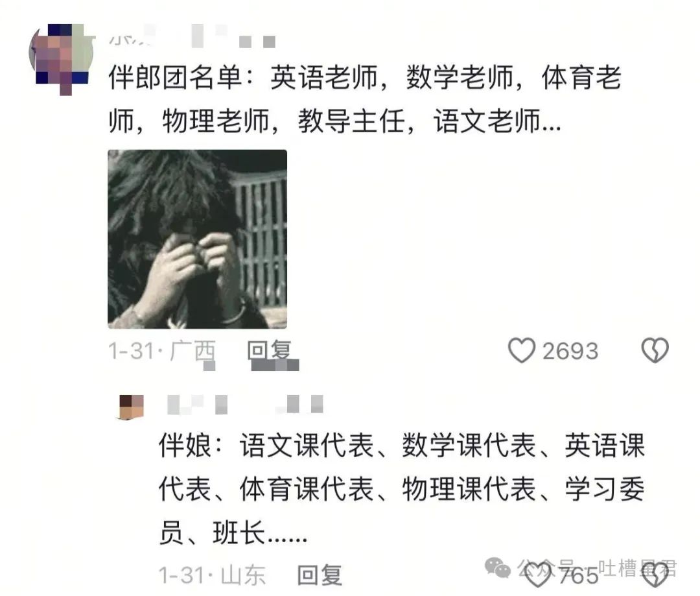700x596 pixels.
Task: Like the 伴娘 reply with heart icon
Action: click(x=537, y=575)
